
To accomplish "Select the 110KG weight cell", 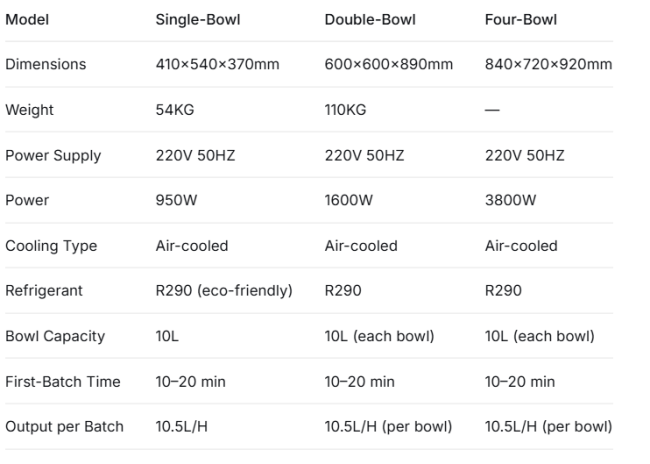I will coord(345,110).
